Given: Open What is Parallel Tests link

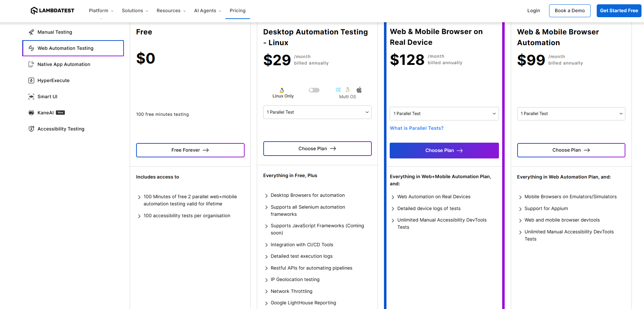Looking at the screenshot, I should pos(417,128).
